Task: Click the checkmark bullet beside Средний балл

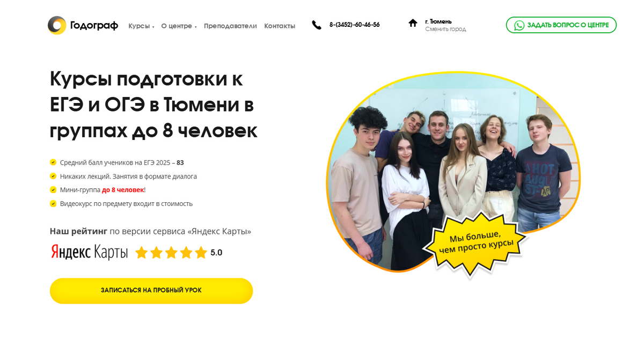Action: tap(53, 162)
